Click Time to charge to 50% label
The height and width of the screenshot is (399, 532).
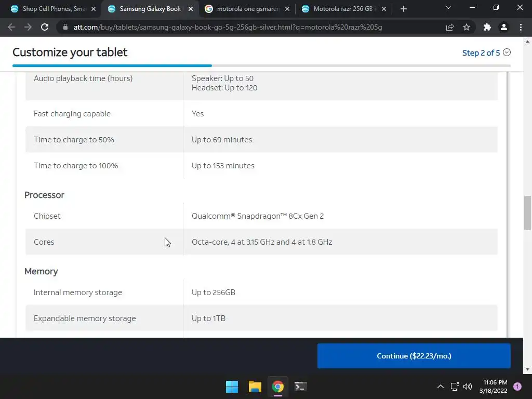[x=74, y=140]
